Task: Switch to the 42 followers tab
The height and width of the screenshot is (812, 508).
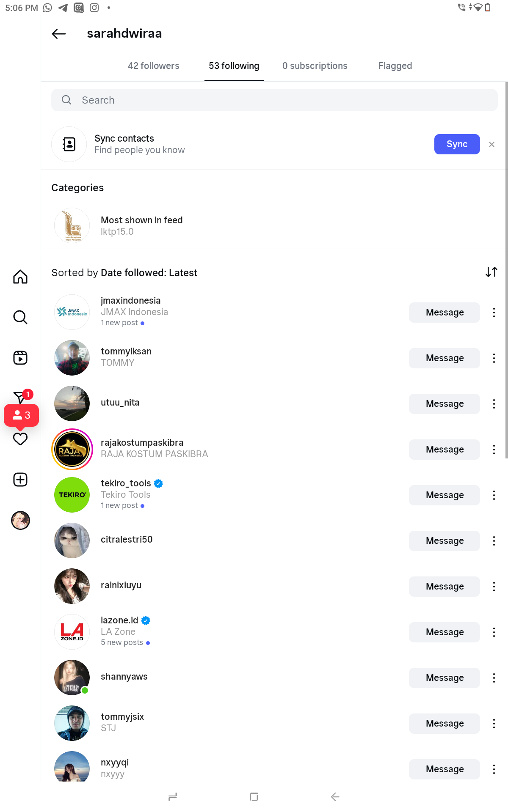Action: 153,66
